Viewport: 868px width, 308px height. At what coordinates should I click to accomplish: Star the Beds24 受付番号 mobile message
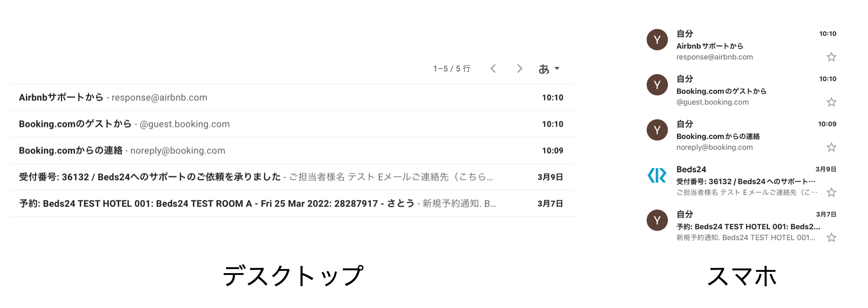[831, 192]
